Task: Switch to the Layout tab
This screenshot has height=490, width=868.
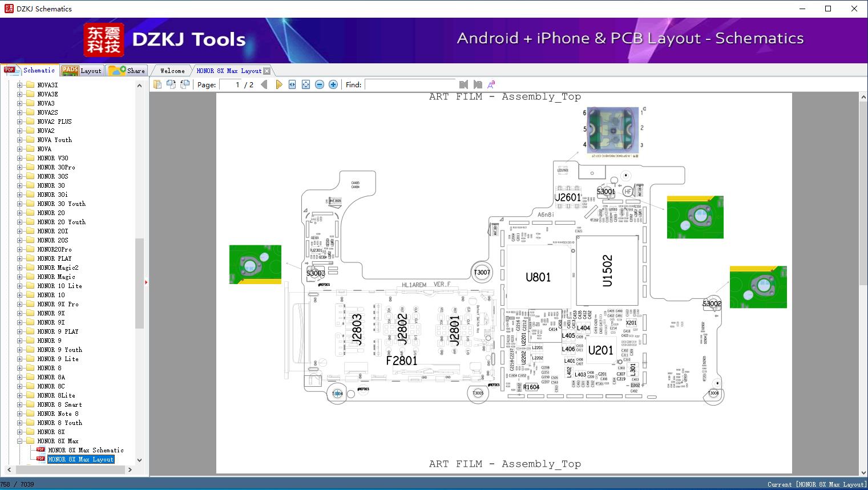Action: point(82,71)
